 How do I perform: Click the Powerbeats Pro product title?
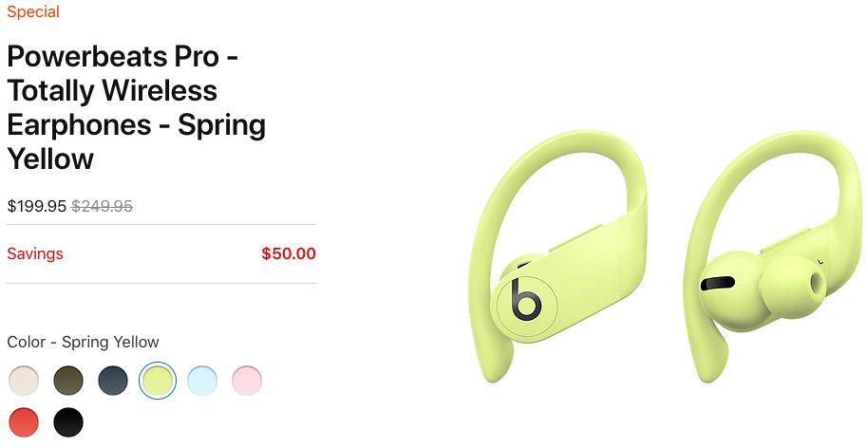(136, 107)
